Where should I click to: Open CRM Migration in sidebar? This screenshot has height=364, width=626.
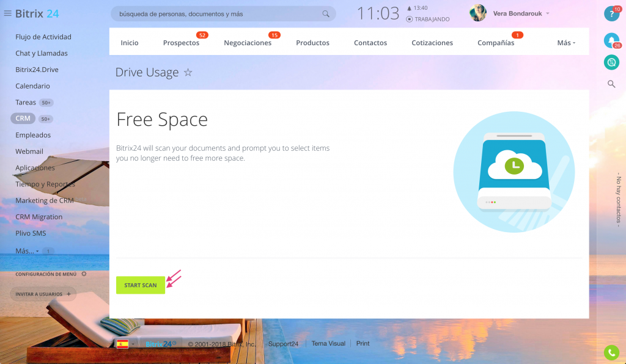click(x=39, y=216)
